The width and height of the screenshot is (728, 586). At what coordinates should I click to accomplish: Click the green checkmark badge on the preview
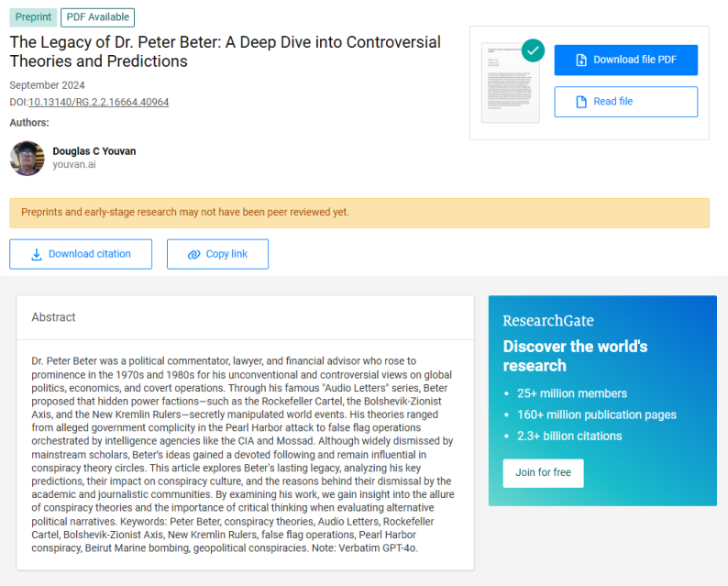pyautogui.click(x=533, y=51)
